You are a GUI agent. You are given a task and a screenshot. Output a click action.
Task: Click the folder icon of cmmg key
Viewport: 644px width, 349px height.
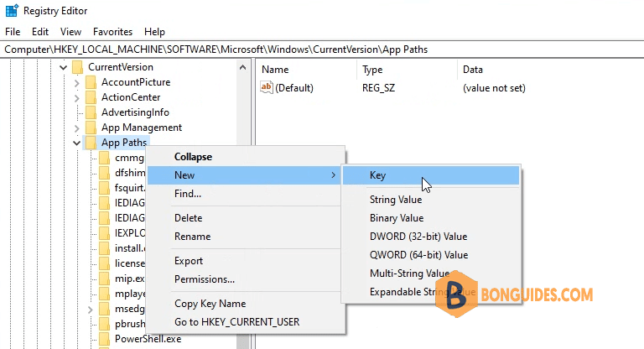104,158
